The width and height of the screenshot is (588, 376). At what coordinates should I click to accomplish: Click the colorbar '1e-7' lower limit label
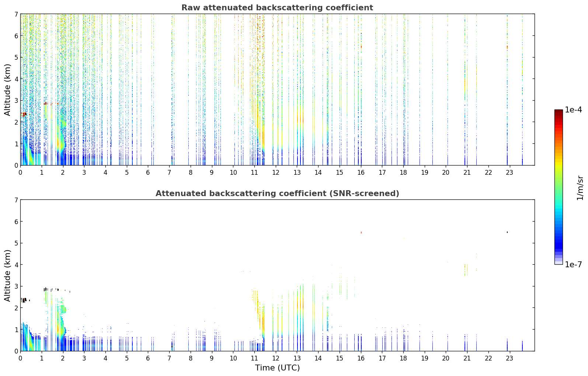point(574,265)
